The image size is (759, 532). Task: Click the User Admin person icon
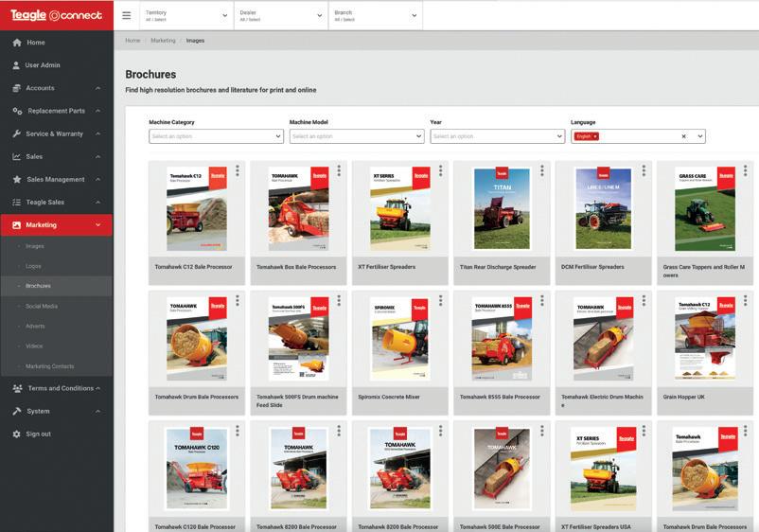[x=16, y=65]
